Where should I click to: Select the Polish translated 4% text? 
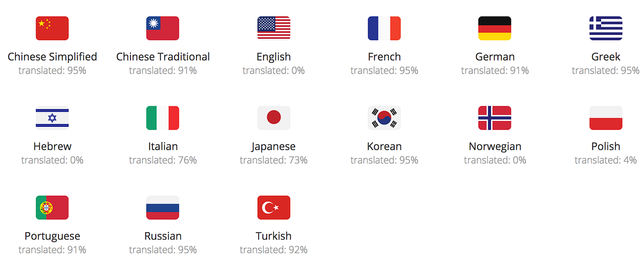click(605, 160)
